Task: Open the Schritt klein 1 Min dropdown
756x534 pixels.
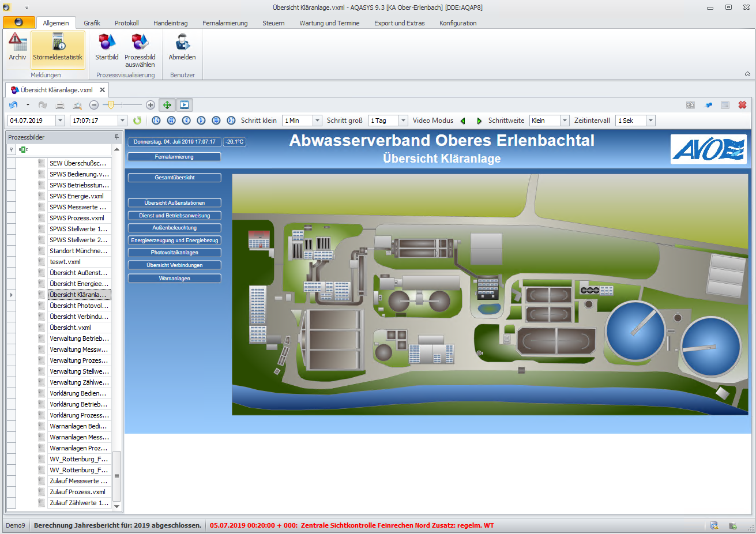Action: [x=317, y=121]
